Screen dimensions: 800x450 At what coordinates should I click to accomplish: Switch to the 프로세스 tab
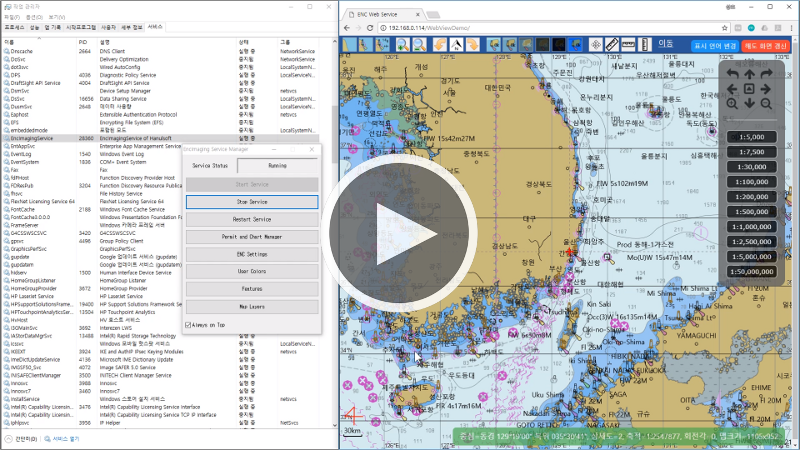pyautogui.click(x=14, y=27)
